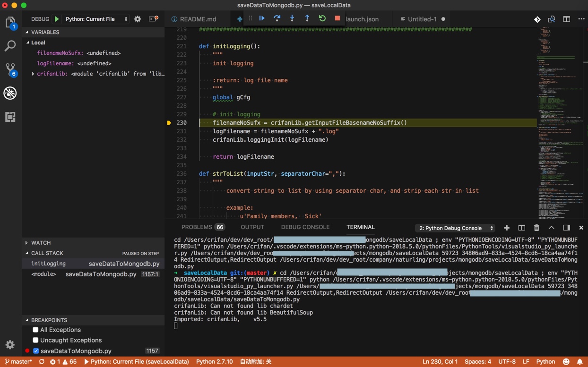Kill terminal with the trash icon
The image size is (588, 367).
tap(536, 228)
